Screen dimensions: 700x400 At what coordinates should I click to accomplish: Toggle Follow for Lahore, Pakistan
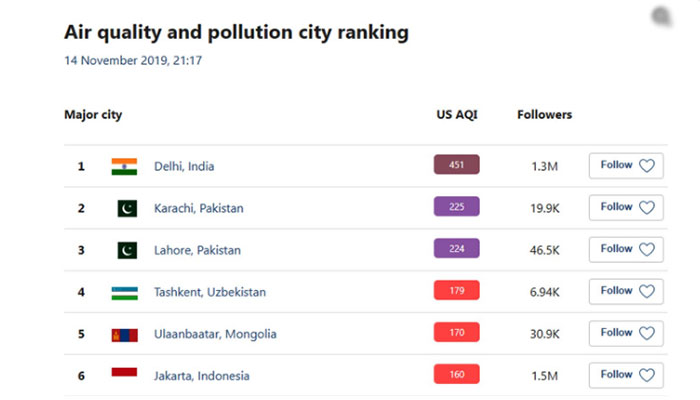626,250
